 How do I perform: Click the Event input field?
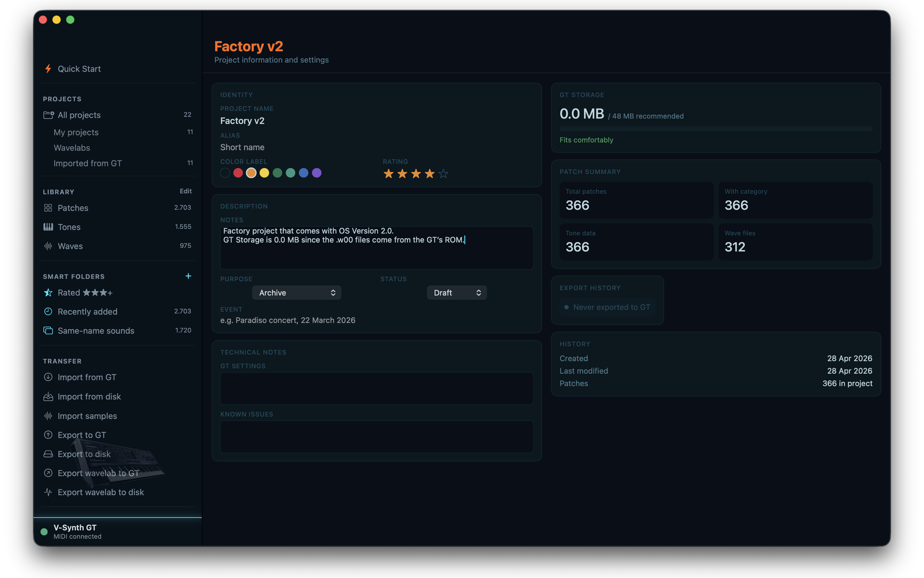[376, 320]
